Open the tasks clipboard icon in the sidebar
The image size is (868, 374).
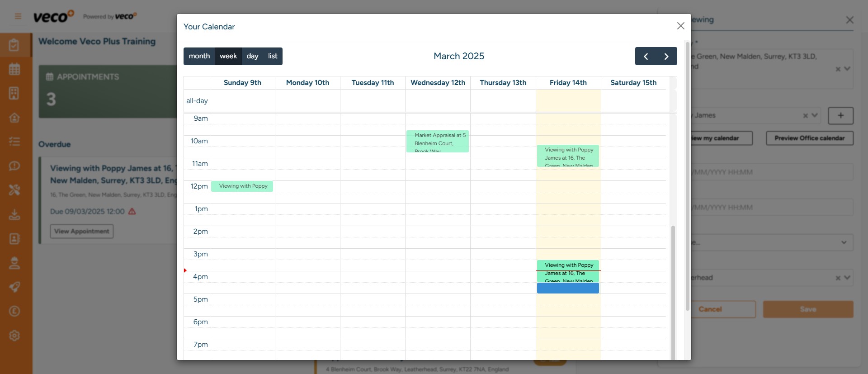pyautogui.click(x=14, y=45)
